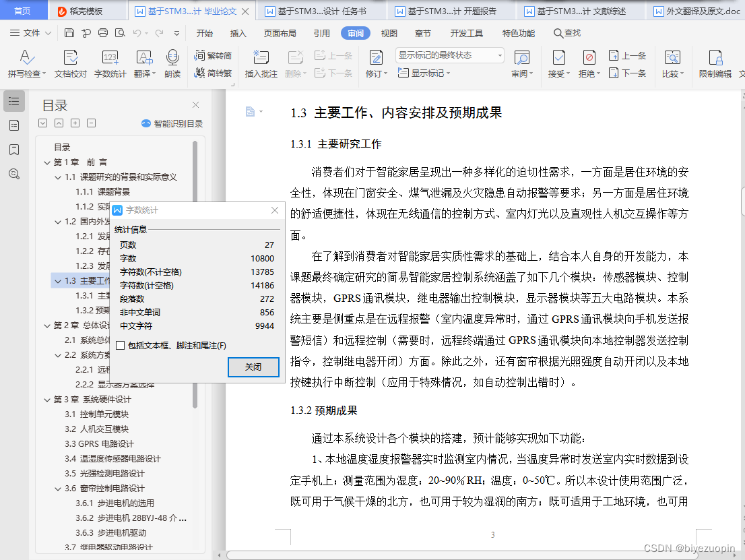The width and height of the screenshot is (745, 560).
Task: Undo the last action
Action: click(x=137, y=33)
